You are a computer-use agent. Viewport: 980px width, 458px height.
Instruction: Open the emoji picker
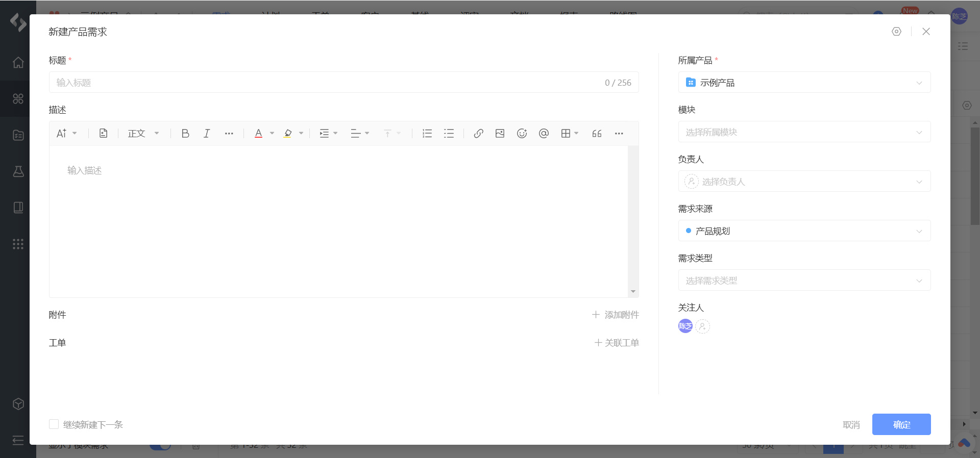(x=522, y=134)
